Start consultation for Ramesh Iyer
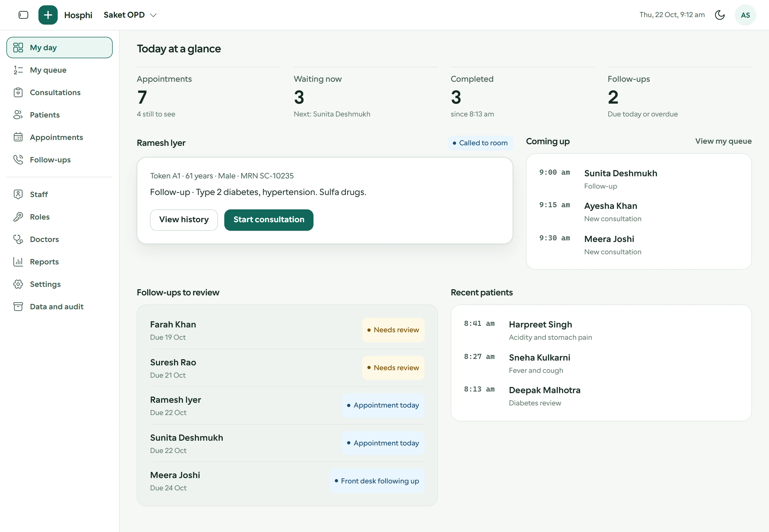Screen dimensions: 769x532 (x=269, y=220)
